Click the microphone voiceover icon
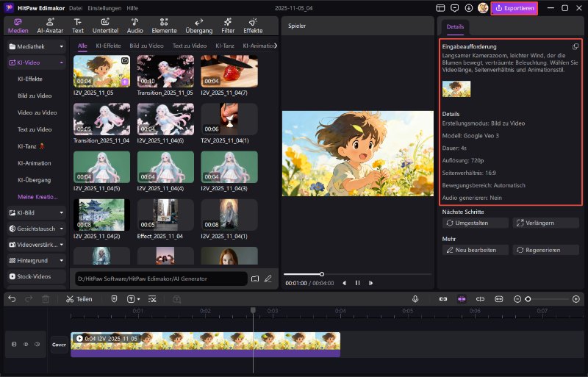Image resolution: width=588 pixels, height=377 pixels. 415,299
